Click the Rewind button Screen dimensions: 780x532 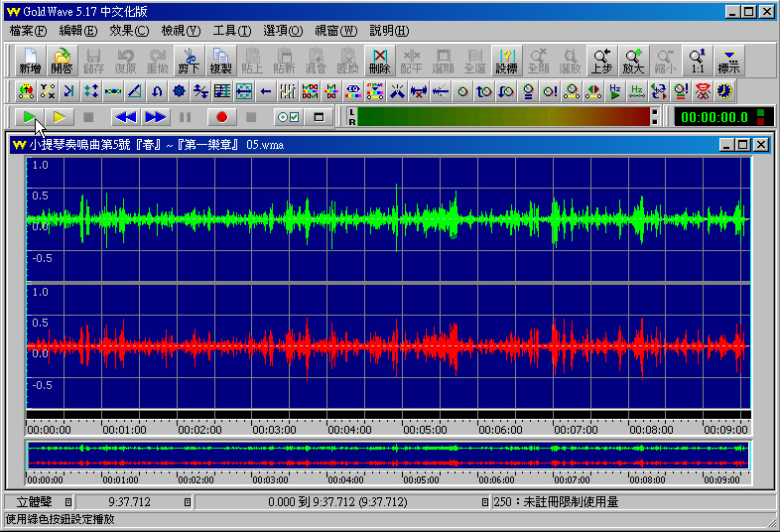coord(125,117)
